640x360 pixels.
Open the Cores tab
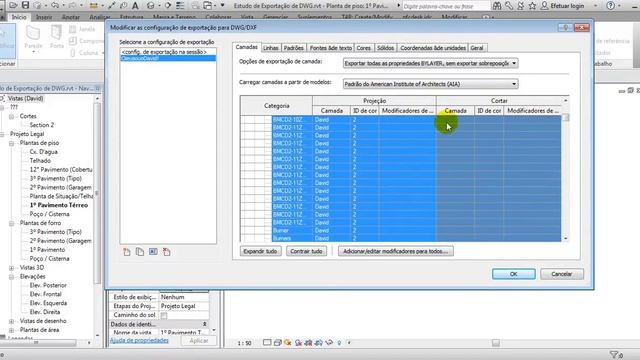[x=363, y=48]
